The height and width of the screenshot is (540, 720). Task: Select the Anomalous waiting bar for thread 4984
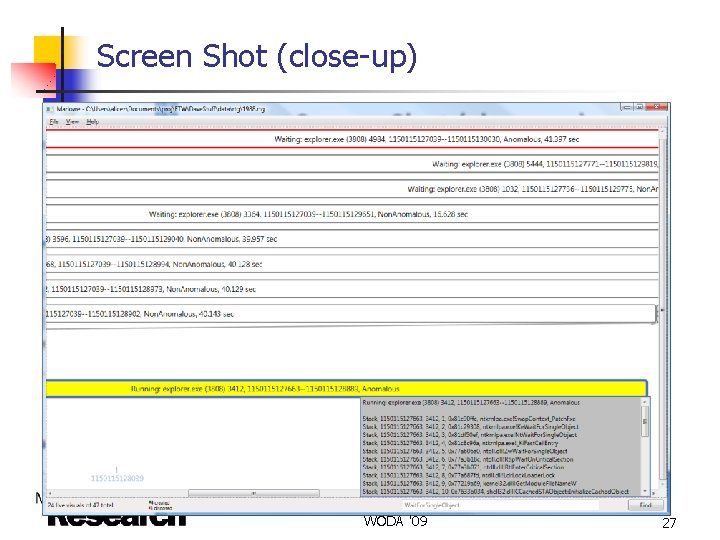tap(352, 139)
